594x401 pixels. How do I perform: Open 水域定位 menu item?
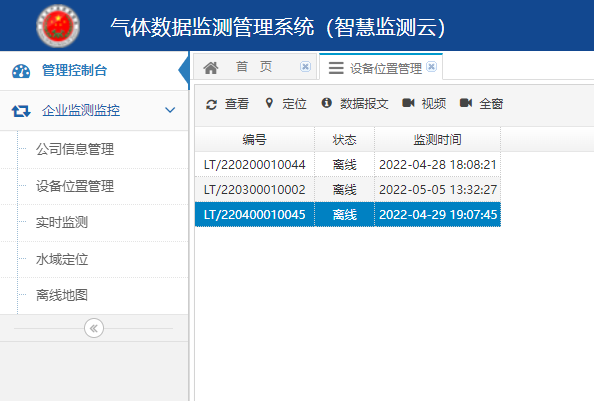click(62, 259)
